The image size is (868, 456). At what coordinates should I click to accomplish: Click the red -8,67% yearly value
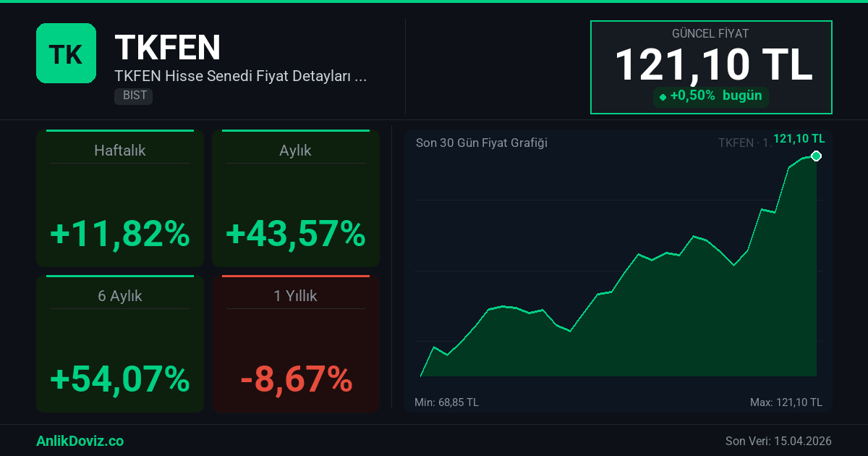point(295,379)
